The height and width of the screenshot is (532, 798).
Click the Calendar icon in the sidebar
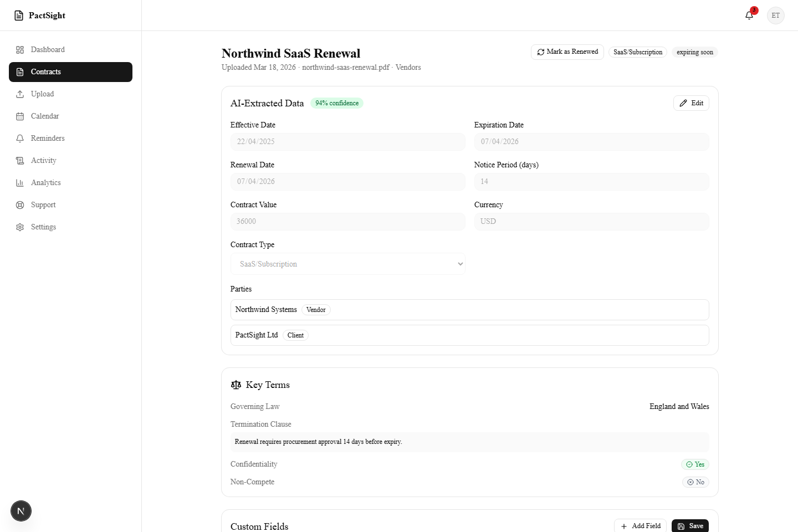(x=20, y=116)
